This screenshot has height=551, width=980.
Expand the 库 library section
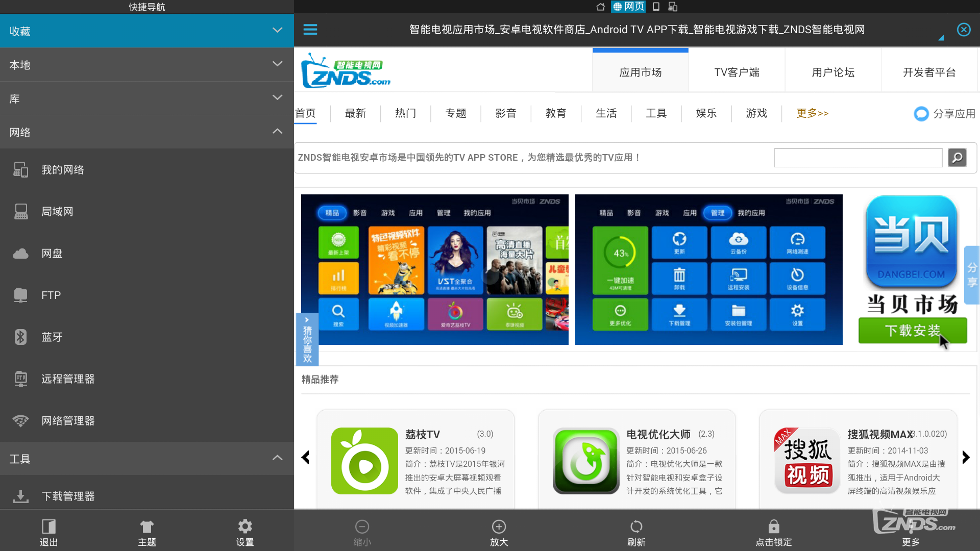(147, 98)
